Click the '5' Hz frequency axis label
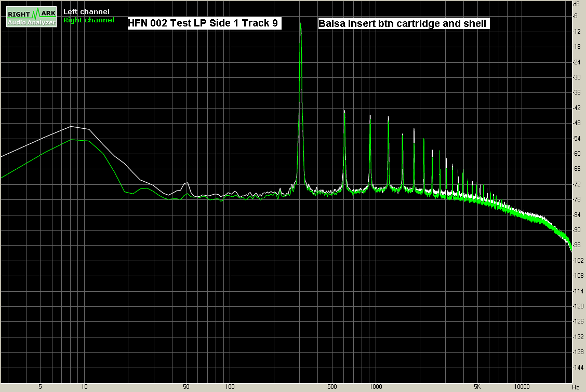 [40, 387]
